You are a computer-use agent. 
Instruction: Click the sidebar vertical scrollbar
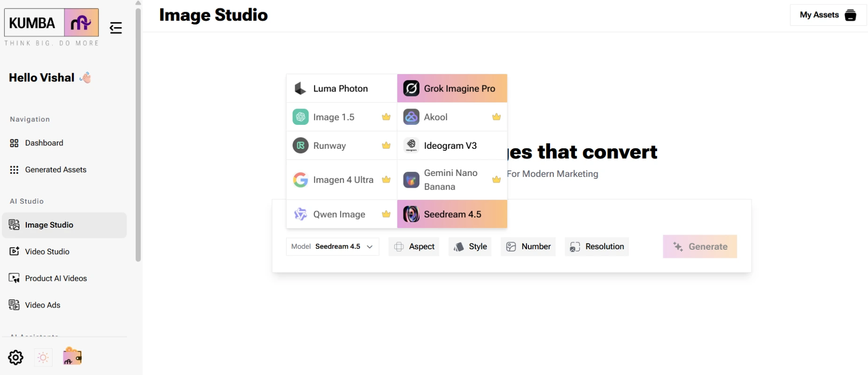tap(138, 134)
